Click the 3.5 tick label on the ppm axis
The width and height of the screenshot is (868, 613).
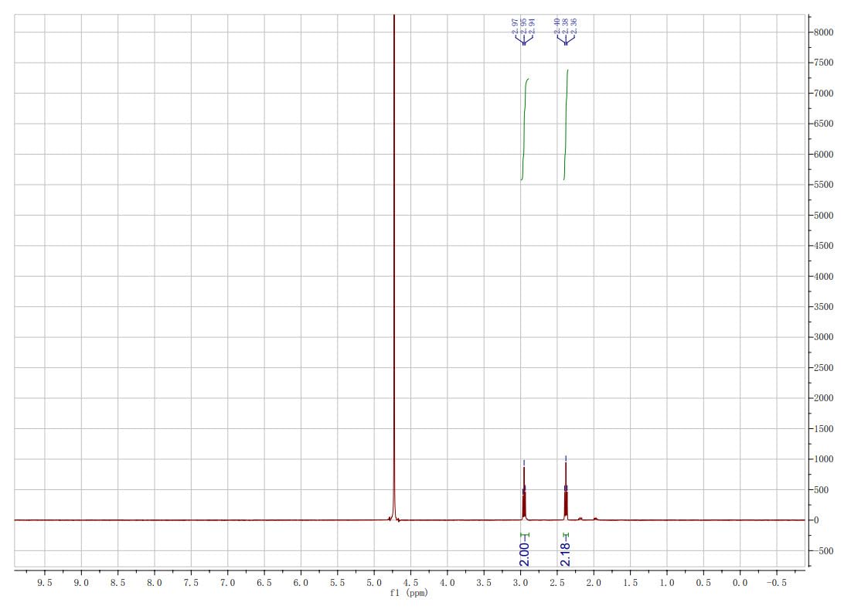pyautogui.click(x=484, y=583)
